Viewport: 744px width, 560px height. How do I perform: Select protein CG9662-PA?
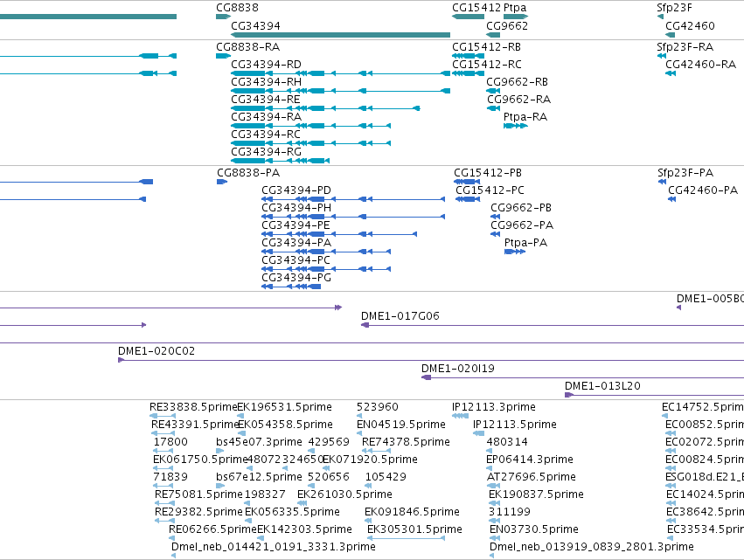pos(522,225)
